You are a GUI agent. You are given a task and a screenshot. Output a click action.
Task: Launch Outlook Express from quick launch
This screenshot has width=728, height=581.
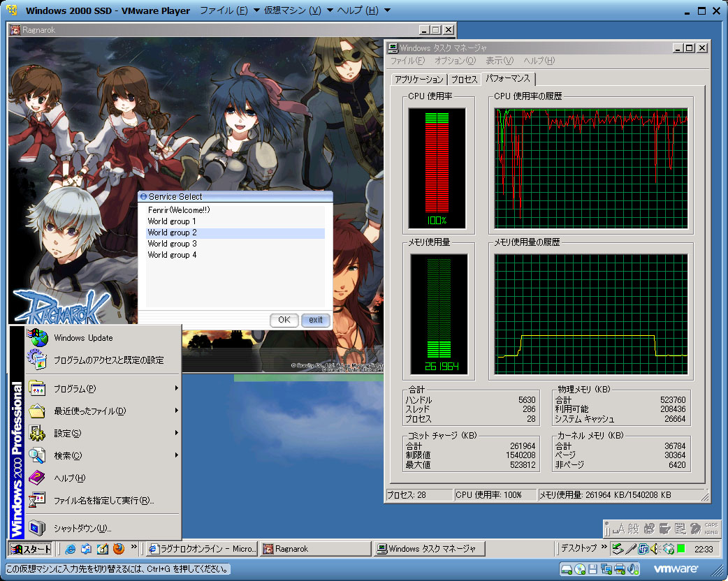click(x=87, y=549)
